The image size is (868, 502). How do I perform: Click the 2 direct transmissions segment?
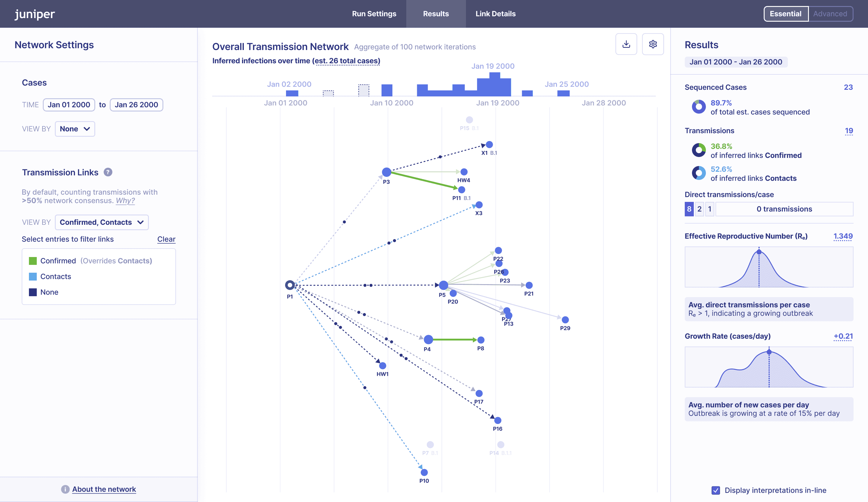tap(699, 209)
